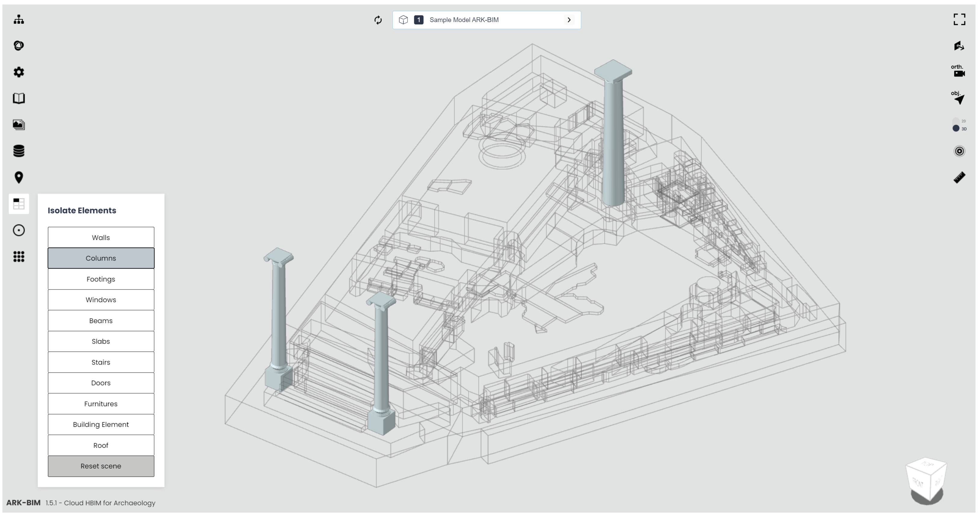Click the ruler measurement tool
The image size is (980, 518).
(959, 177)
